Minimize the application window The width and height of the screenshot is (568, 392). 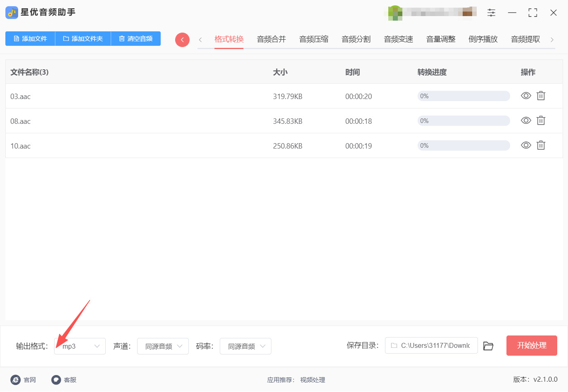point(512,13)
